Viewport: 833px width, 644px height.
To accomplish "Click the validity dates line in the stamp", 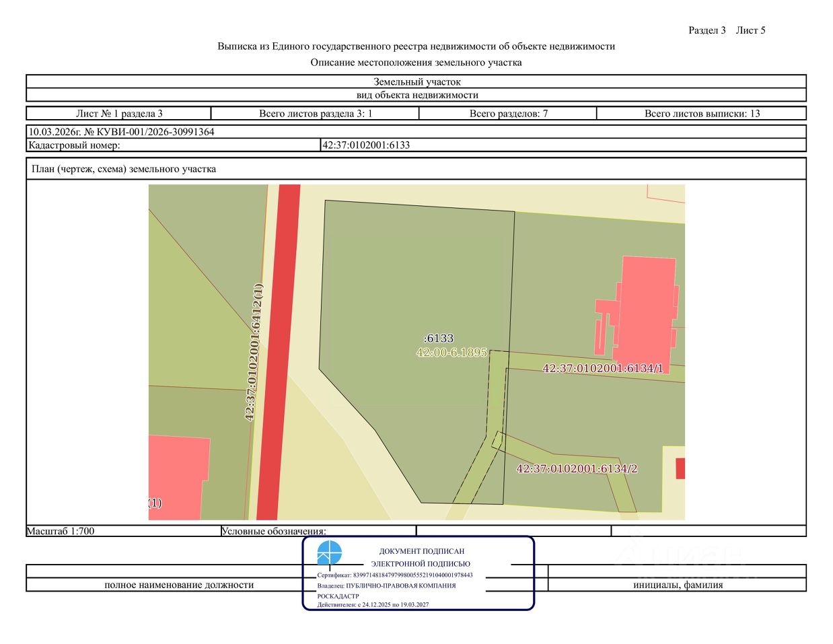I will [373, 605].
